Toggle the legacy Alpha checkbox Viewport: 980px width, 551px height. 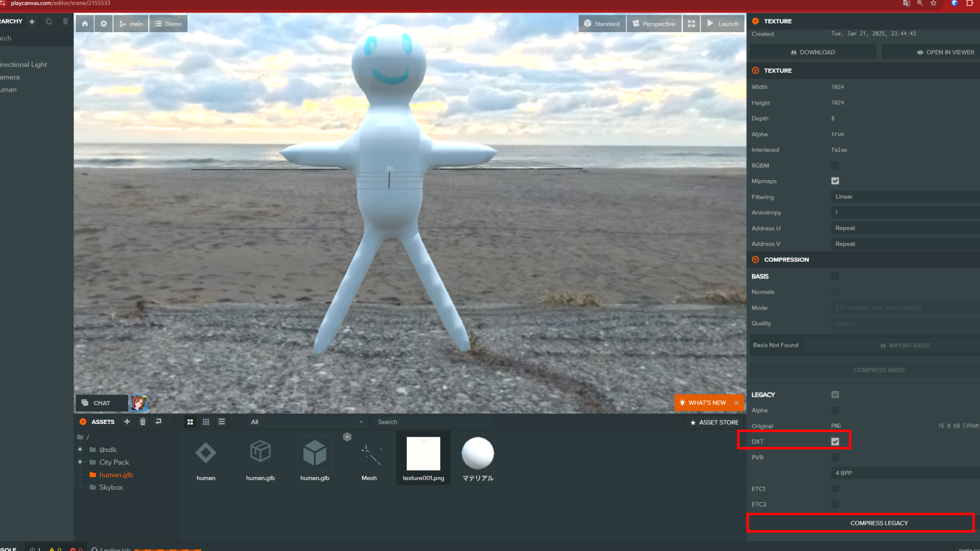click(x=835, y=410)
